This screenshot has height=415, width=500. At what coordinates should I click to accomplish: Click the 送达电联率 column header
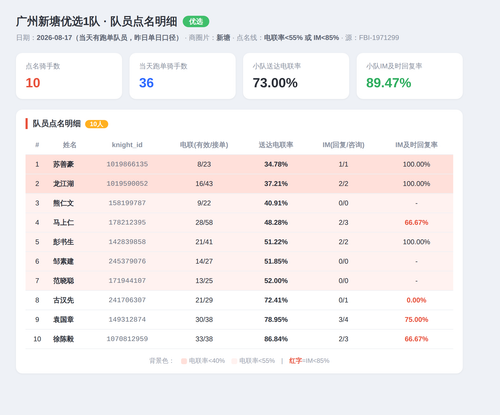(x=276, y=145)
